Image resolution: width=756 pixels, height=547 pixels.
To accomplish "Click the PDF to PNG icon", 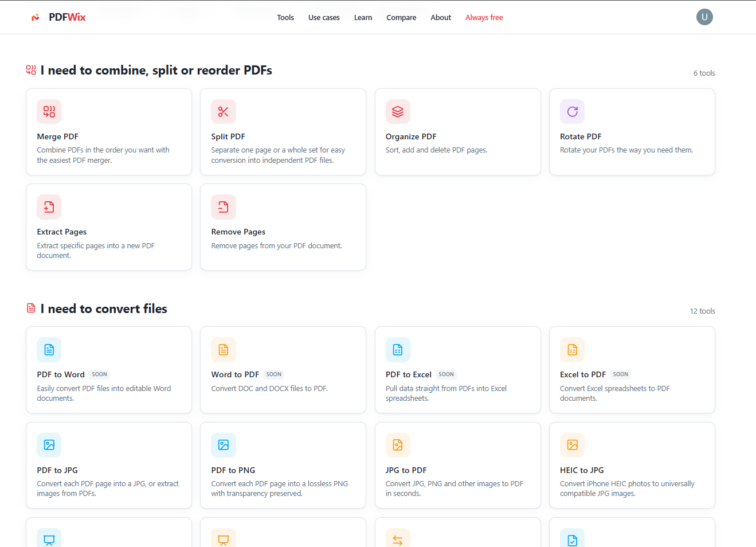I will coord(224,445).
